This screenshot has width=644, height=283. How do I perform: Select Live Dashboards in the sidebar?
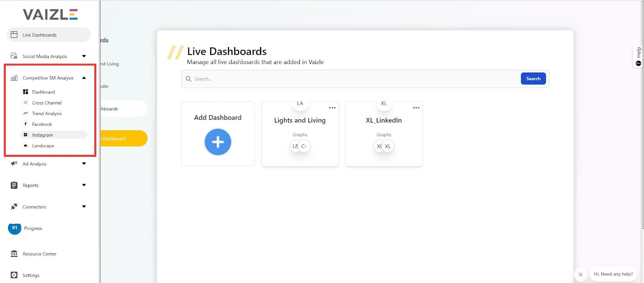[49, 35]
